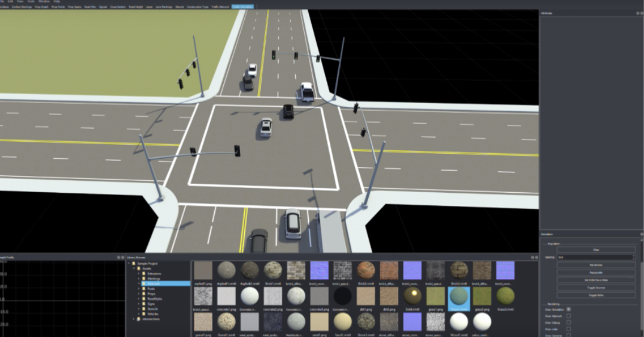Enable the Draw Lidar checkbox
644x337 pixels.
[569, 329]
